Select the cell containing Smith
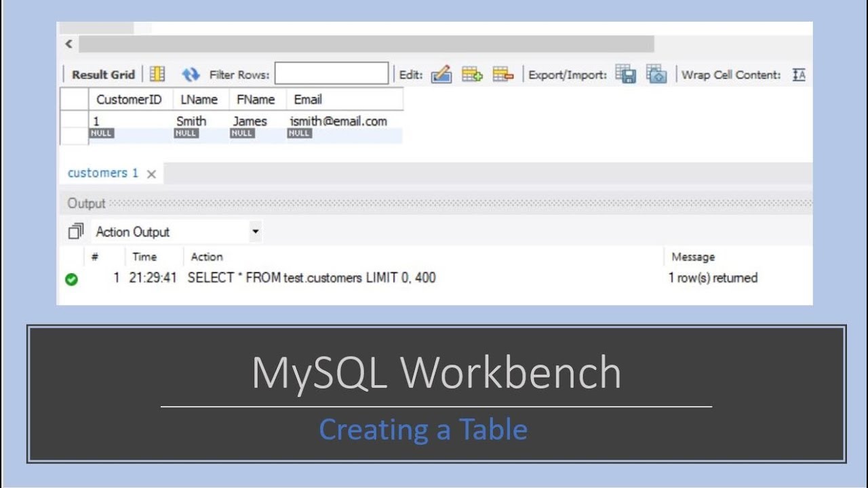 [201, 121]
